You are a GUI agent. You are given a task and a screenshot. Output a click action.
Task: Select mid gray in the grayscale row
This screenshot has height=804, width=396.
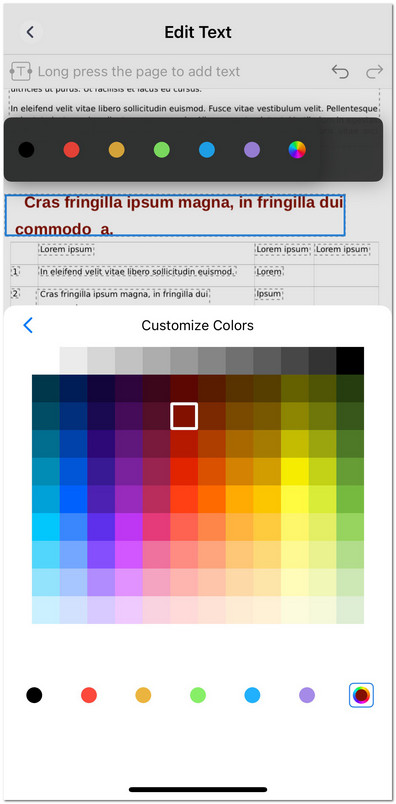(184, 360)
